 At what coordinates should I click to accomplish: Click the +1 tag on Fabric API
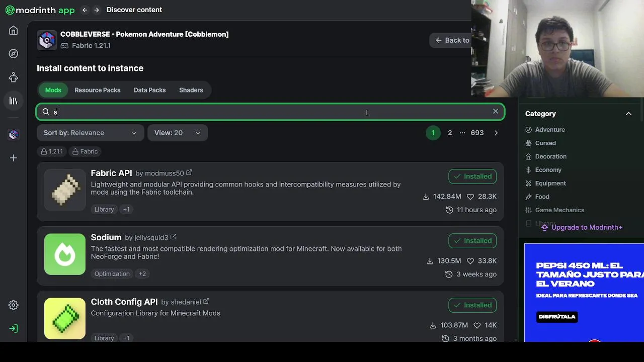coord(126,209)
